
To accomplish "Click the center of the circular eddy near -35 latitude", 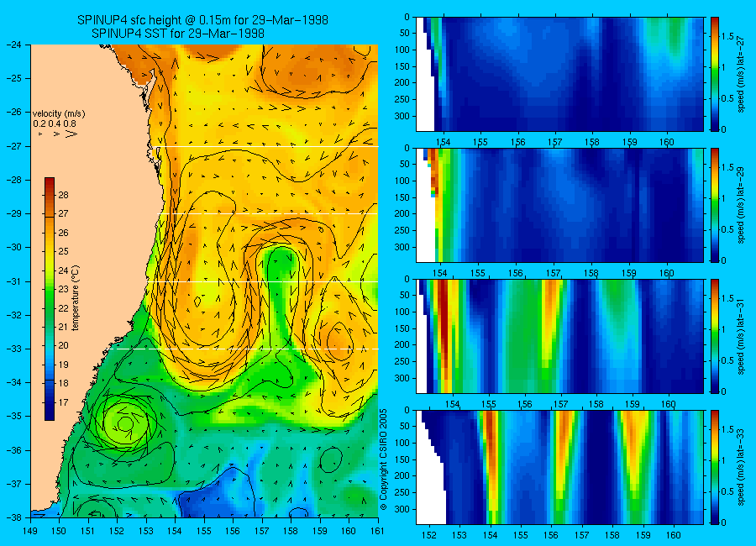I will (x=125, y=424).
